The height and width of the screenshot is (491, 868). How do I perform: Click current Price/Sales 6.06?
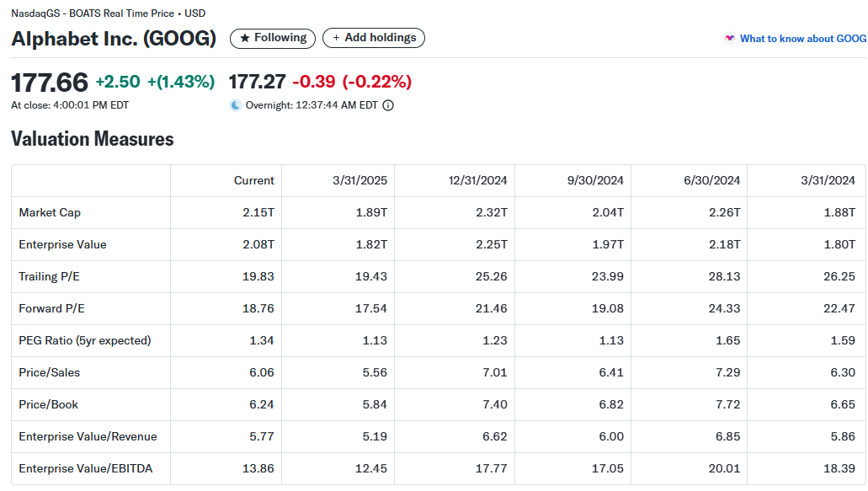point(261,372)
